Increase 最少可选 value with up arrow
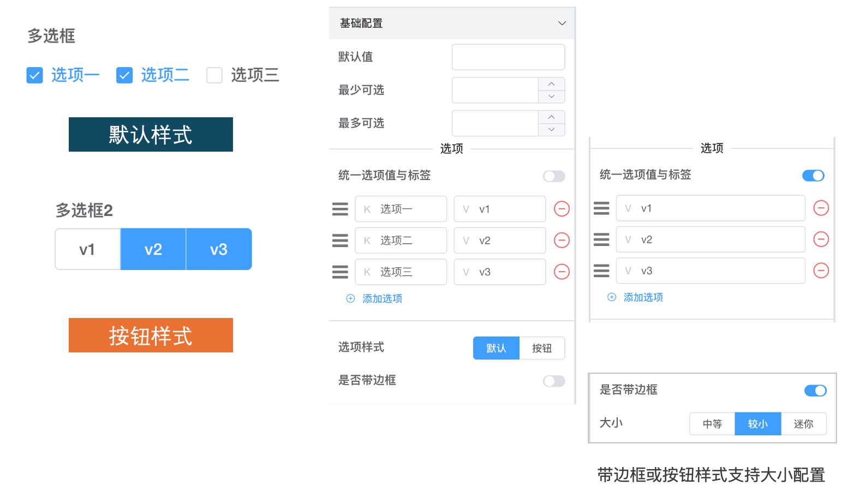This screenshot has height=504, width=848. (x=551, y=84)
